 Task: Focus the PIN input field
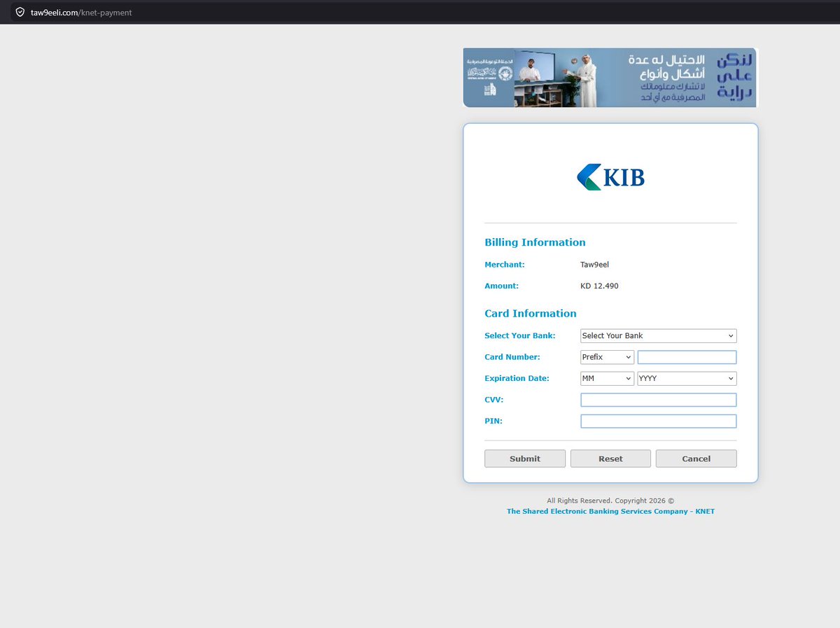(659, 421)
